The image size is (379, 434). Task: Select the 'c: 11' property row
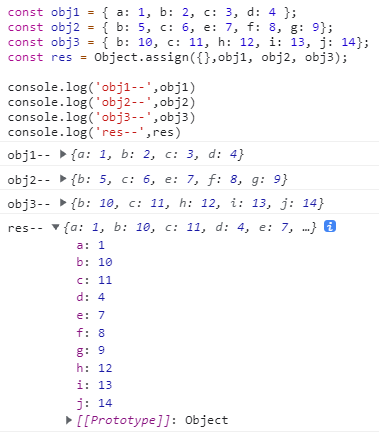[94, 280]
